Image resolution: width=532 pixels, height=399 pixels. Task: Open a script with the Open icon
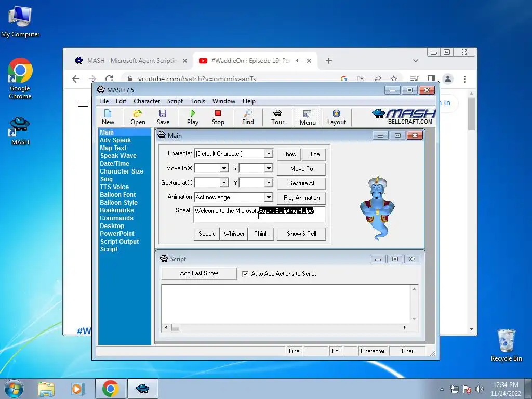(138, 117)
